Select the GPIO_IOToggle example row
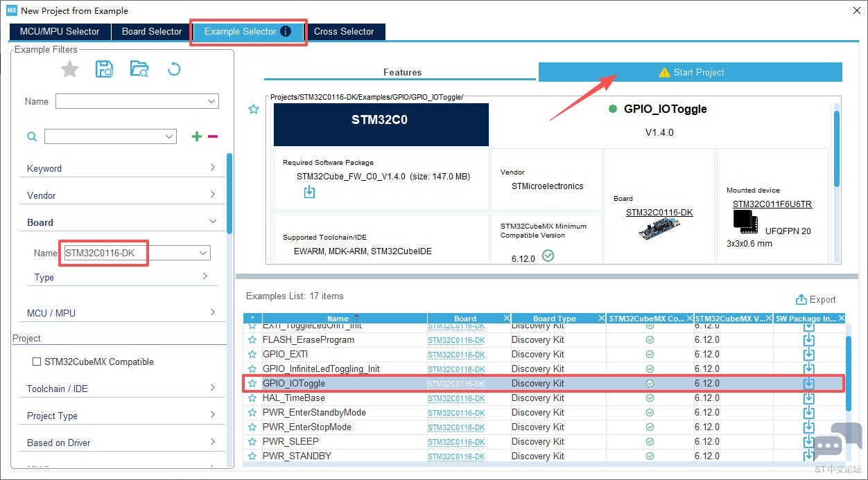The image size is (868, 480). [x=544, y=384]
